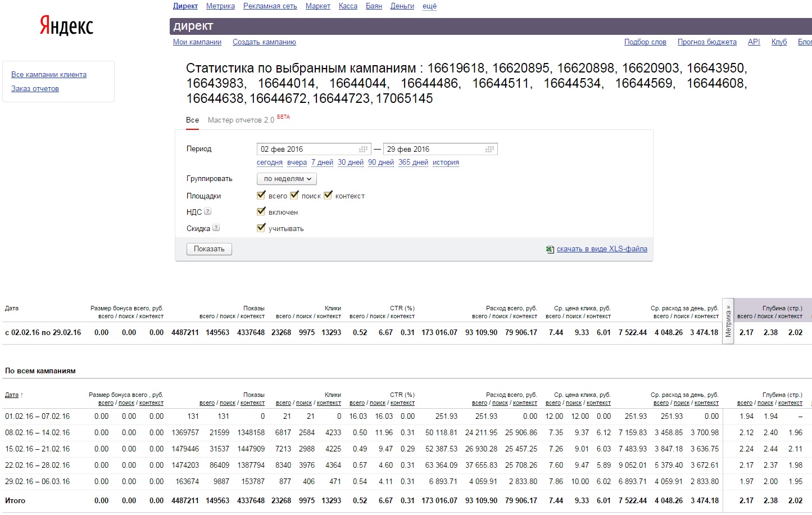Download report via 'скачать в виде XLS-файла'
Viewport: 812px width, 515px height.
coord(602,249)
